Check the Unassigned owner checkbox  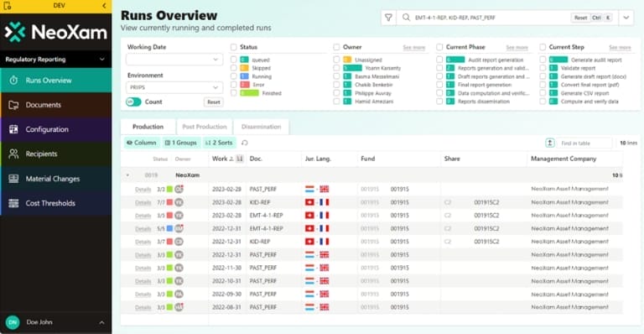coord(336,60)
